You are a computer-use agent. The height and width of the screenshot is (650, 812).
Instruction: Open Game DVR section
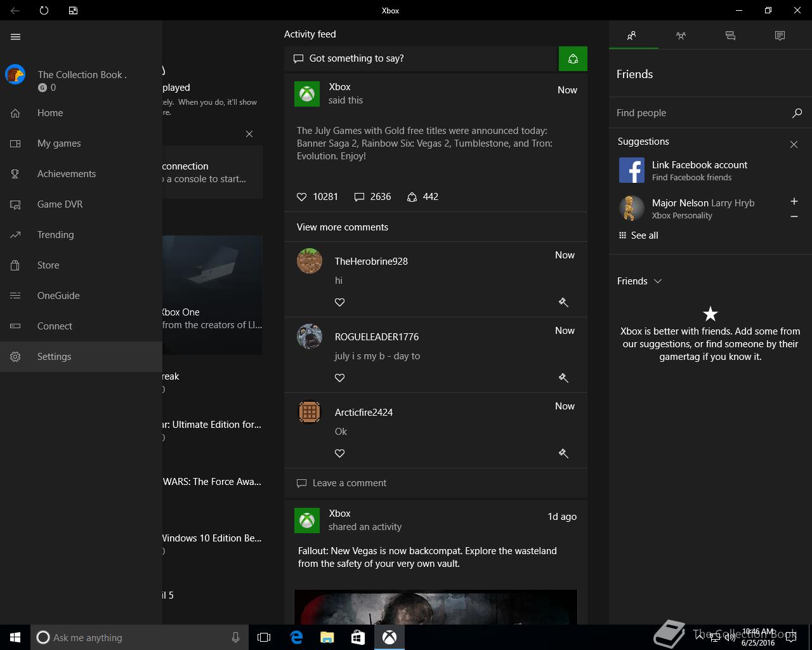pos(81,204)
